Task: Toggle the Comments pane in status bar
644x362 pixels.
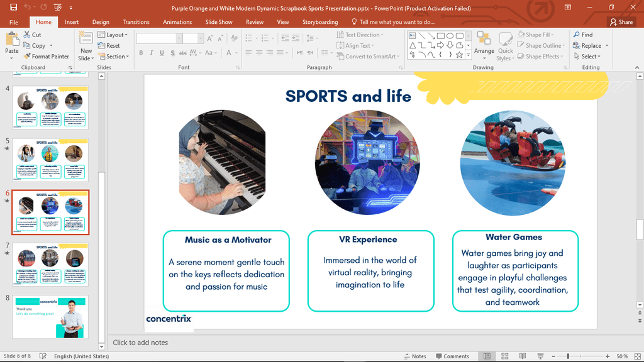Action: click(452, 356)
